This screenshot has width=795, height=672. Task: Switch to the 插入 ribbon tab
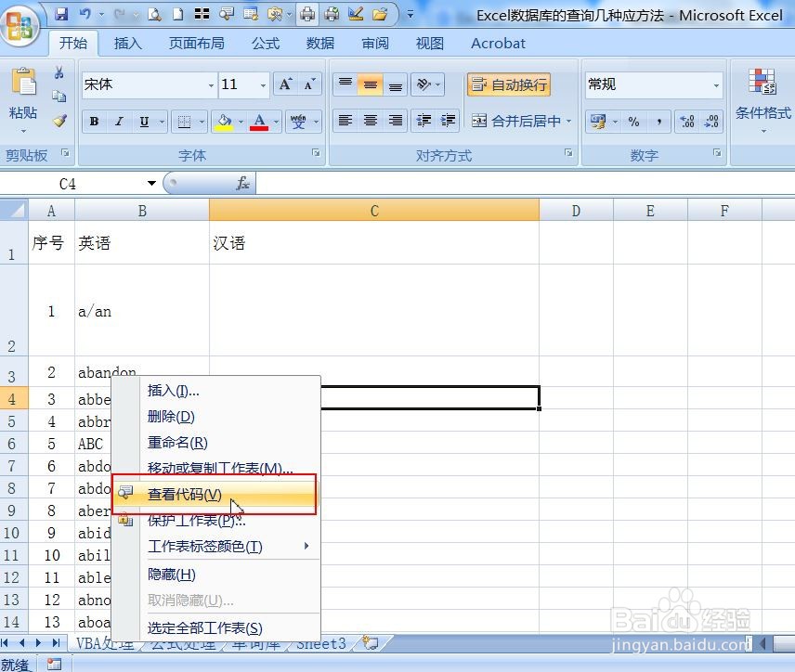(126, 43)
